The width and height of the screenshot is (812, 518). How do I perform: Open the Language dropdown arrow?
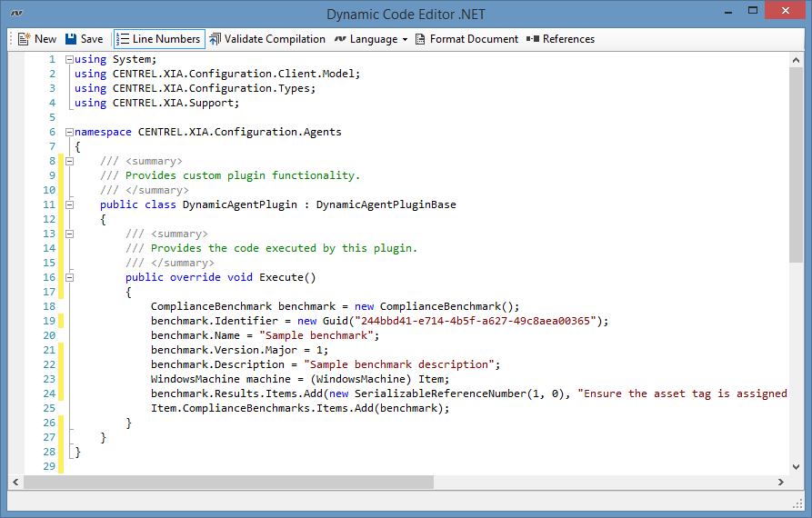[x=405, y=40]
